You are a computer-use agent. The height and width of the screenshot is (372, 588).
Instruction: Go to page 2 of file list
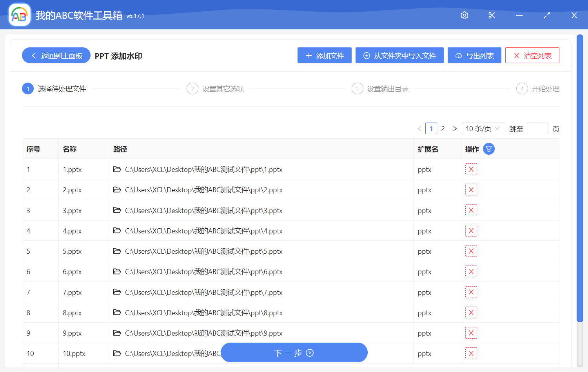443,129
